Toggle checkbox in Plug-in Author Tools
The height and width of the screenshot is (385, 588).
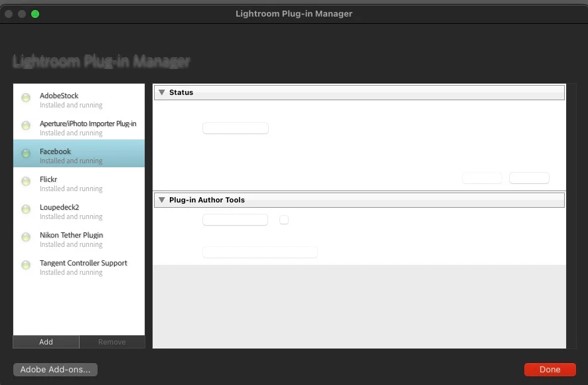[284, 220]
